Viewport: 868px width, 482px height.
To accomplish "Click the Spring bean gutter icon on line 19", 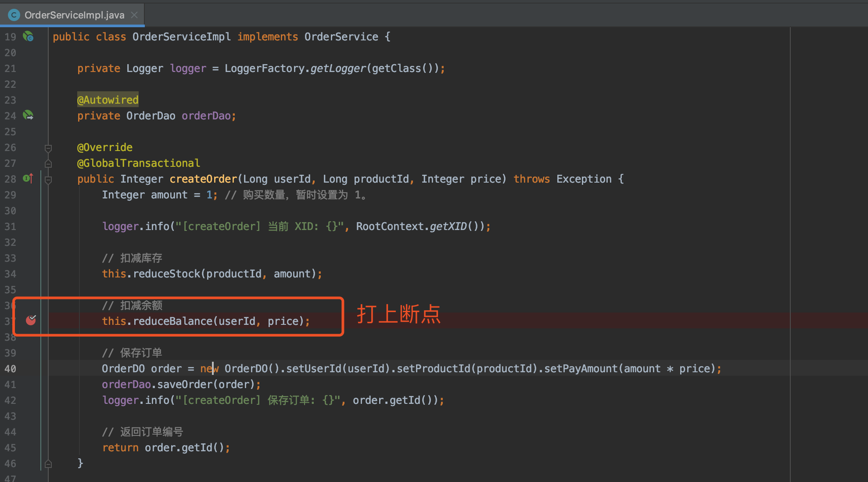I will coord(28,36).
